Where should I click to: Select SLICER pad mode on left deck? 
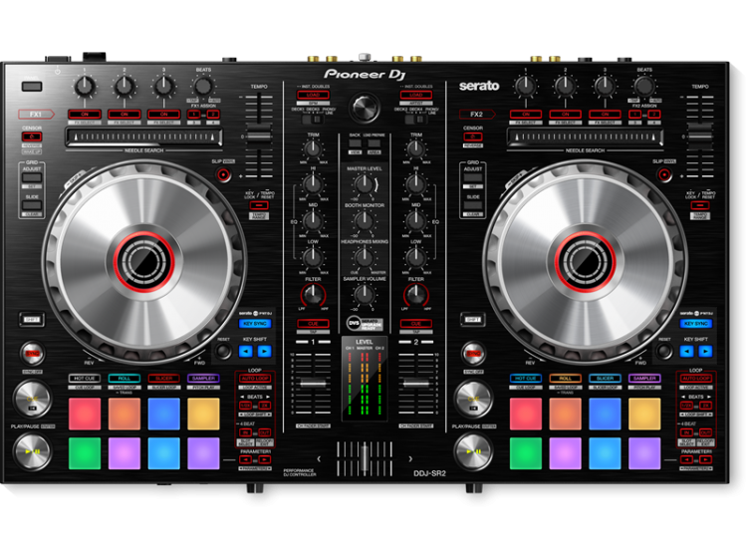pos(163,379)
